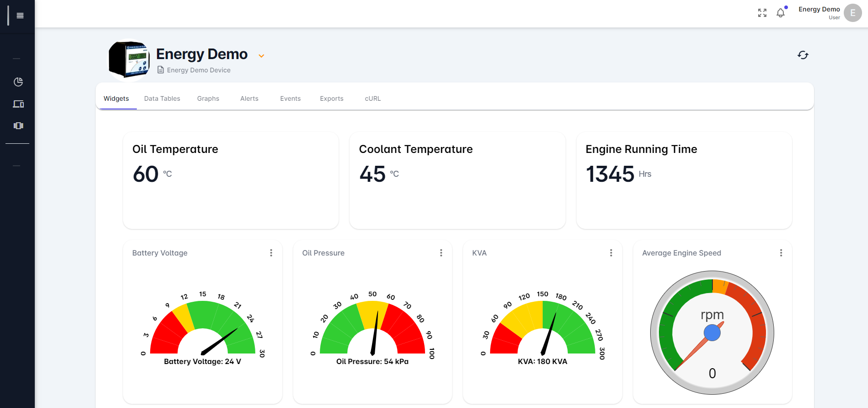Click the rpm gauge center knob
This screenshot has height=408, width=868.
click(712, 332)
